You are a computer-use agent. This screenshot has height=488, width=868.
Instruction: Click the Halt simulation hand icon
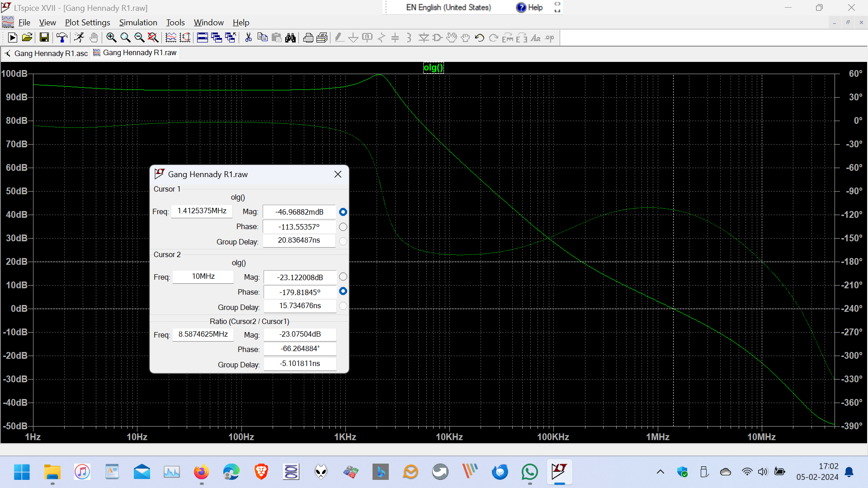tap(93, 38)
